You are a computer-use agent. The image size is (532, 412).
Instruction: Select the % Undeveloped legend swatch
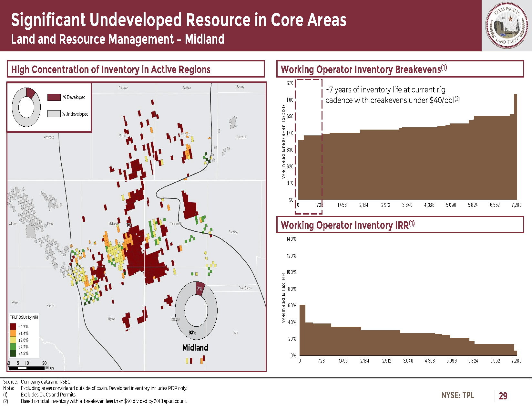pos(54,114)
